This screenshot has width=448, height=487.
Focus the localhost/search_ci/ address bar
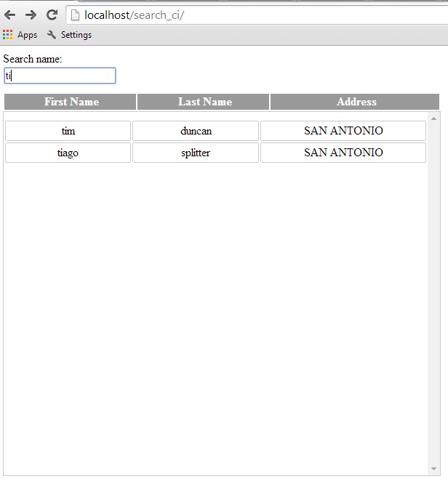pos(257,15)
